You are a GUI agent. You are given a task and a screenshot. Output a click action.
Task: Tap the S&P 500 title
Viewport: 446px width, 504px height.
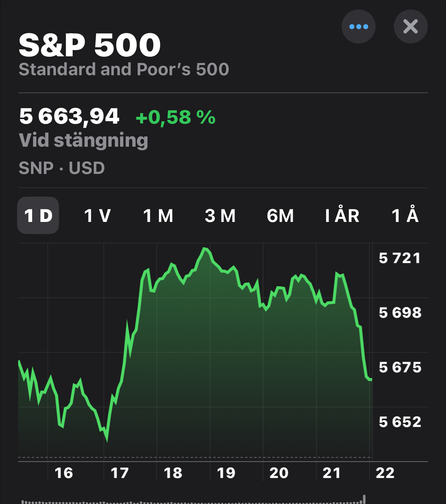[90, 45]
